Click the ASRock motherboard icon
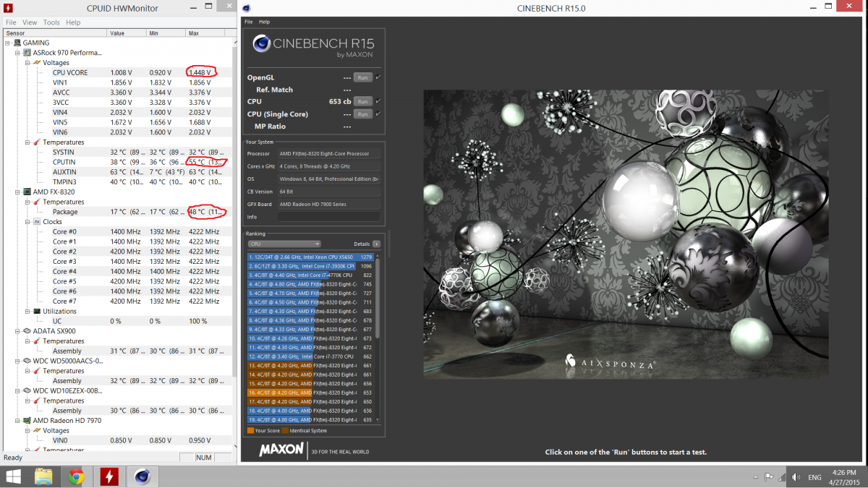This screenshot has width=868, height=488. (27, 53)
